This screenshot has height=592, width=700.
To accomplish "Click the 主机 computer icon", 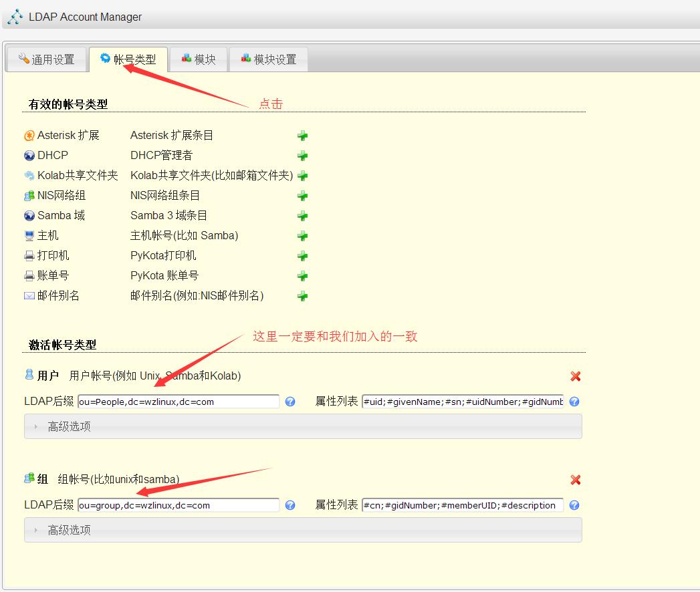I will point(29,236).
